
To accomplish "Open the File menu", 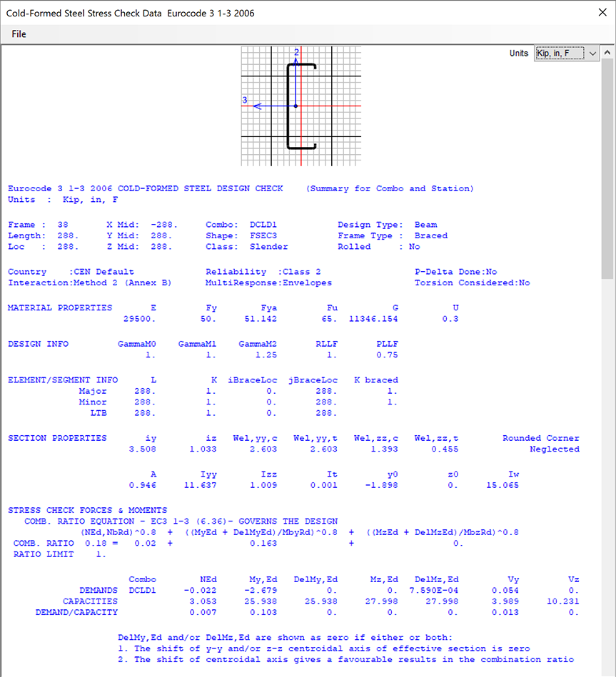I will point(19,34).
